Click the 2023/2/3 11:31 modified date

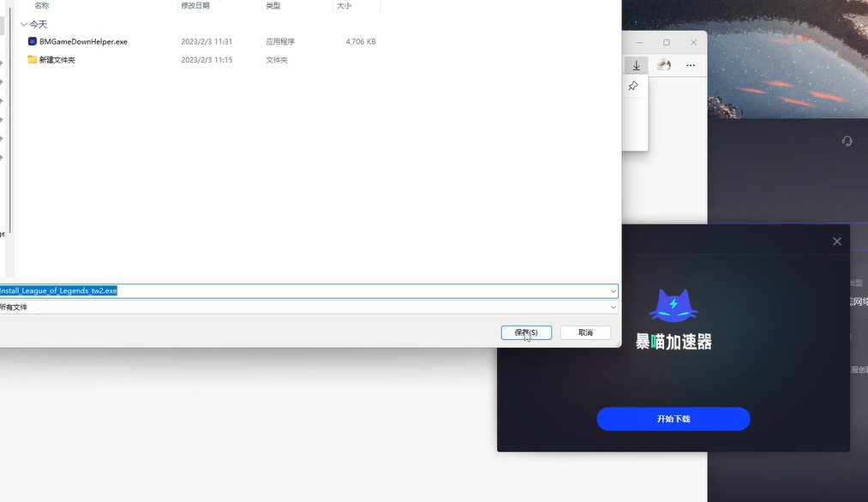pos(207,41)
